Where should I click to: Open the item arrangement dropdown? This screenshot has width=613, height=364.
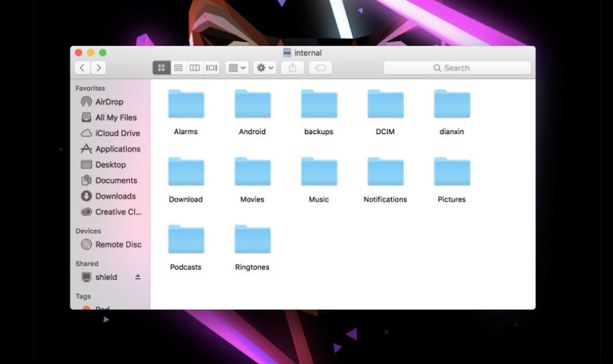[237, 68]
